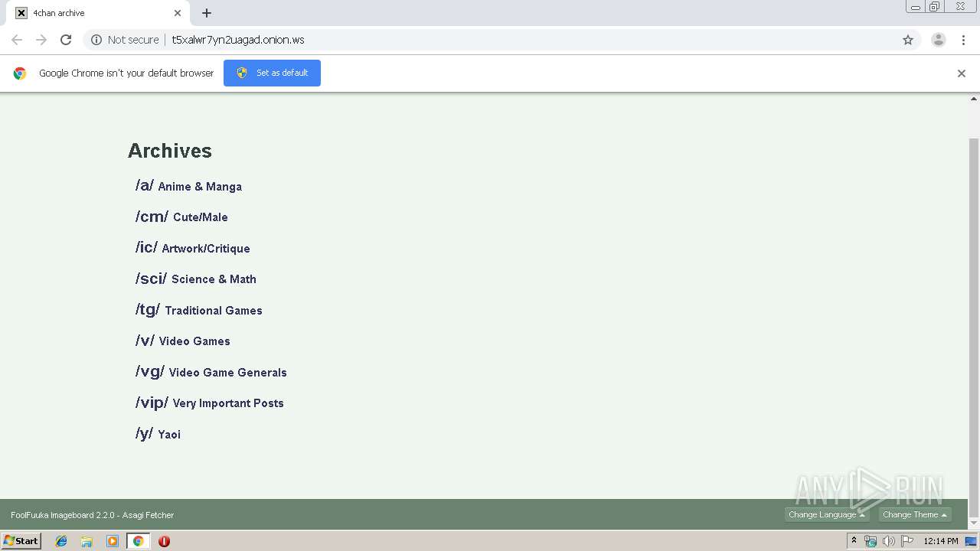The width and height of the screenshot is (980, 551).
Task: Set Chrome as default browser
Action: pyautogui.click(x=272, y=73)
